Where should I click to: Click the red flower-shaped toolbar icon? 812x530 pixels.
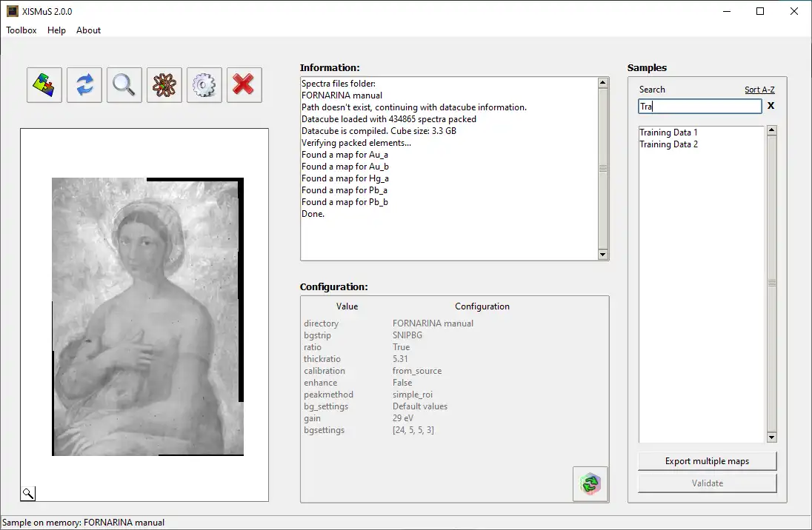(164, 84)
